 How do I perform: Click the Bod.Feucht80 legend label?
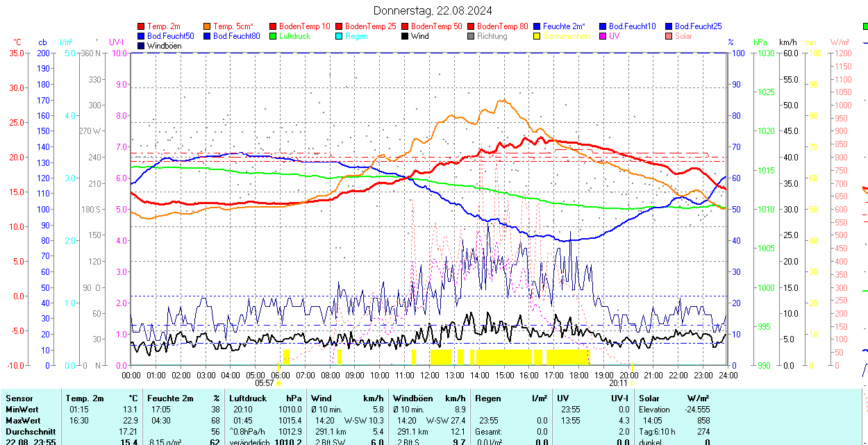[236, 36]
